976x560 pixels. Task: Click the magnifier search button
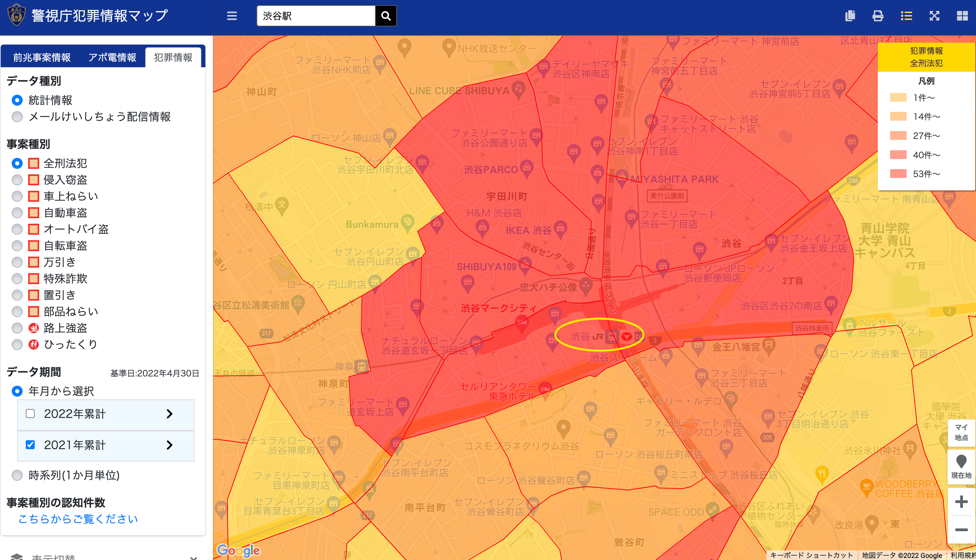pyautogui.click(x=386, y=16)
